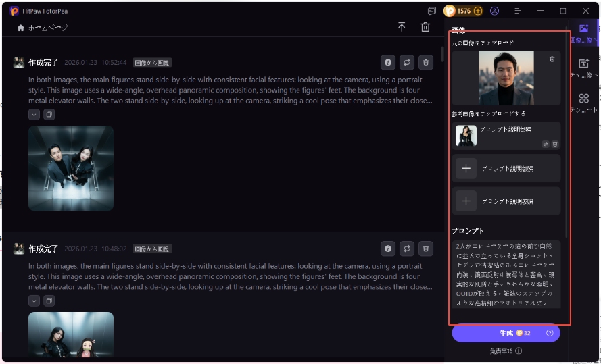Switch to the image-to-image sidebar tab
Viewport: 601px width, 364px height.
point(584,32)
